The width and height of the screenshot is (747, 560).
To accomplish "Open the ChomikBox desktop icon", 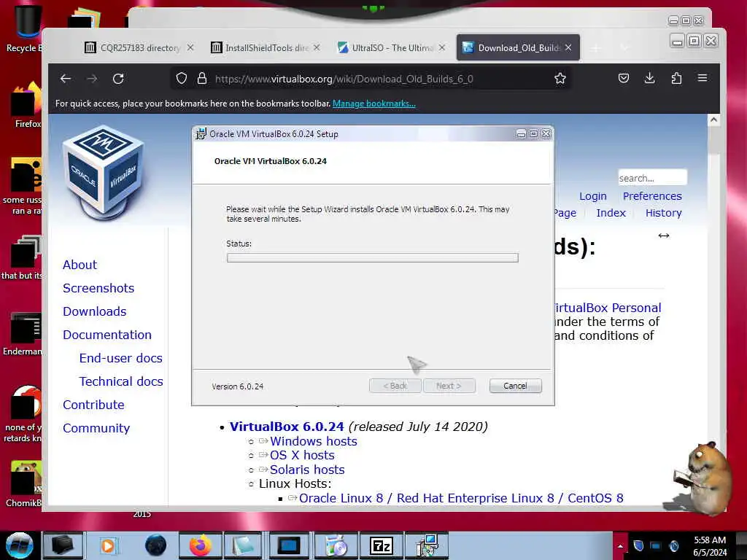I will tap(24, 483).
